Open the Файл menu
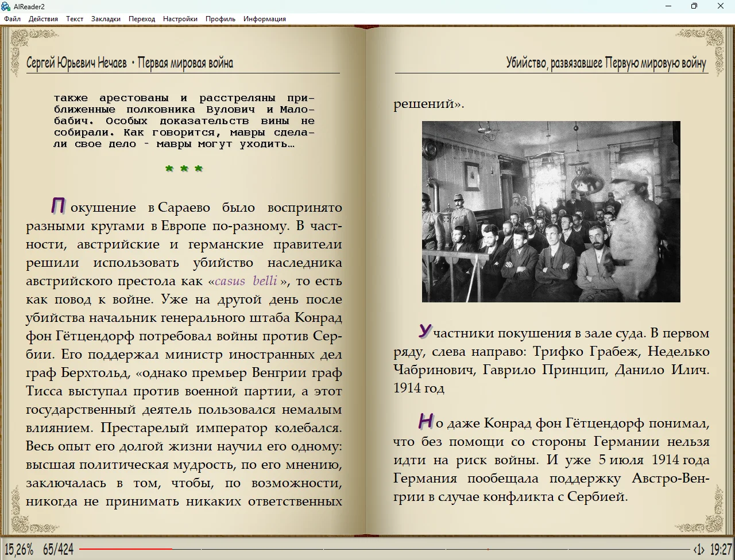The height and width of the screenshot is (560, 735). pos(12,19)
